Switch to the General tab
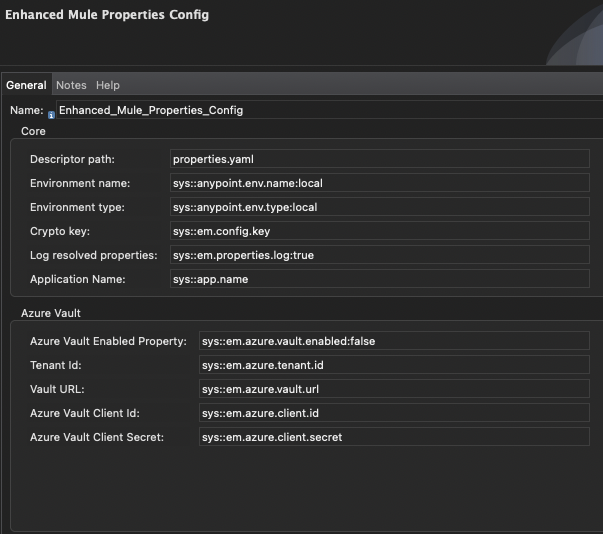The width and height of the screenshot is (603, 534). point(26,85)
